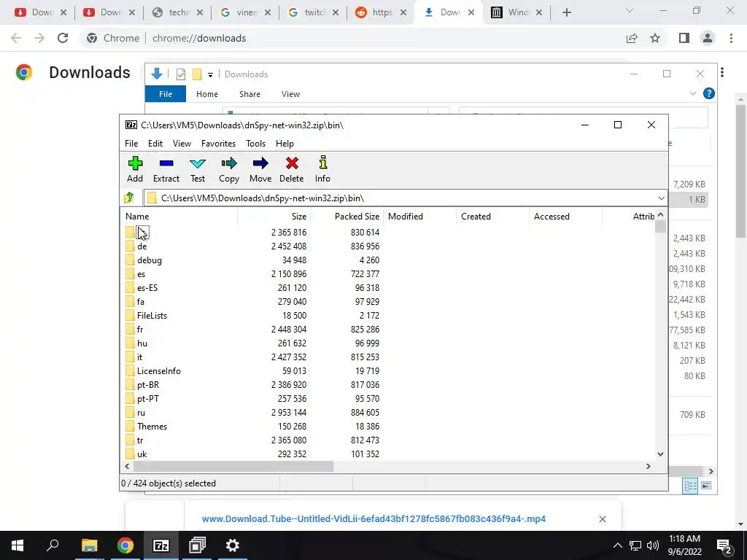The height and width of the screenshot is (560, 747).
Task: Open Chrome side panel icon
Action: [684, 38]
